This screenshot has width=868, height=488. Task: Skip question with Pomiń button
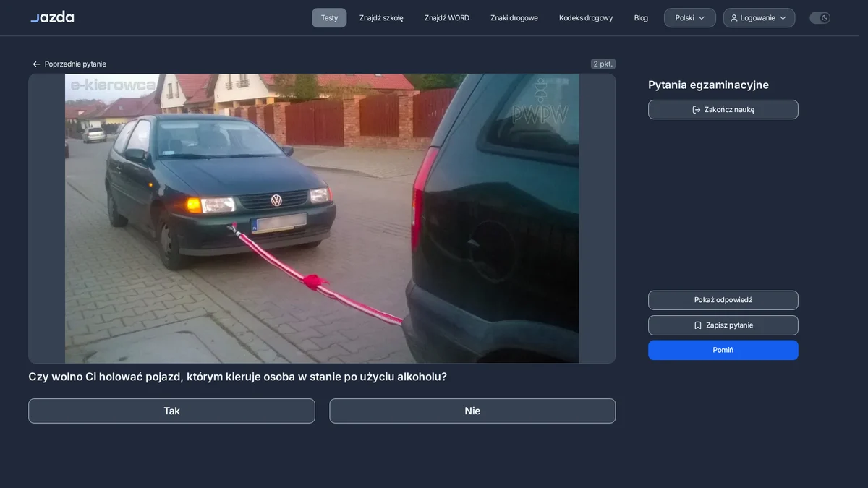pos(723,350)
